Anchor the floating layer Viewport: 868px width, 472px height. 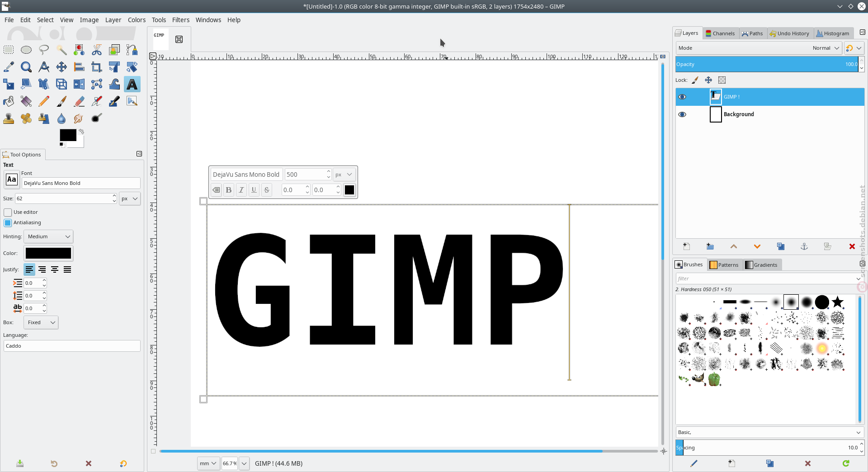point(804,246)
